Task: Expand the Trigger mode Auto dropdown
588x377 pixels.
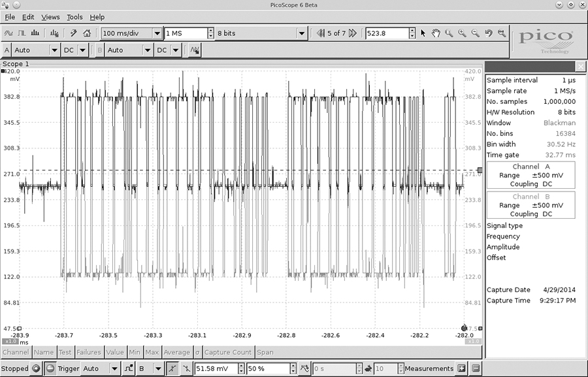Action: pyautogui.click(x=114, y=369)
